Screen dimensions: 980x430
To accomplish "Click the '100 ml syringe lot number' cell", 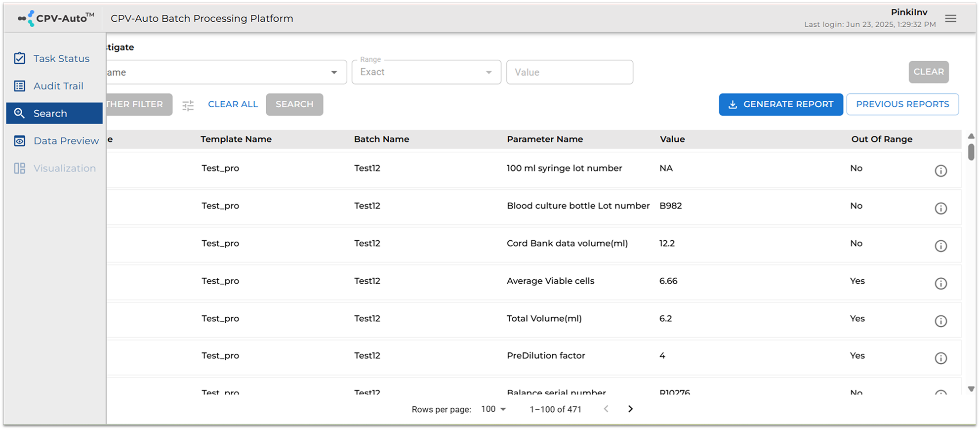I will pos(564,168).
